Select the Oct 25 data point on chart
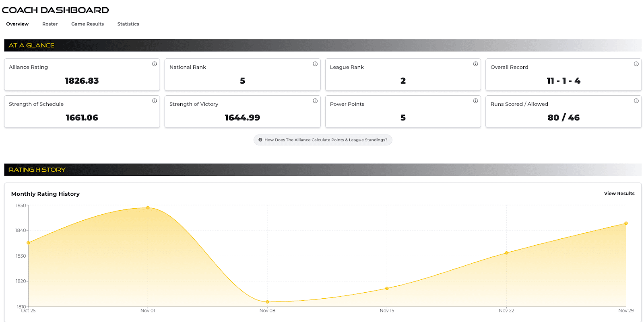The width and height of the screenshot is (644, 322). tap(28, 243)
